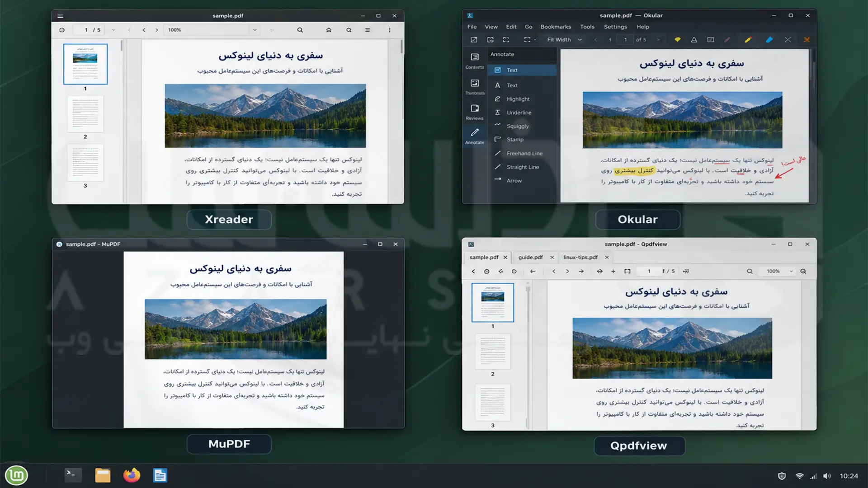This screenshot has width=868, height=488.
Task: Open the Go menu in Okular
Action: (528, 27)
